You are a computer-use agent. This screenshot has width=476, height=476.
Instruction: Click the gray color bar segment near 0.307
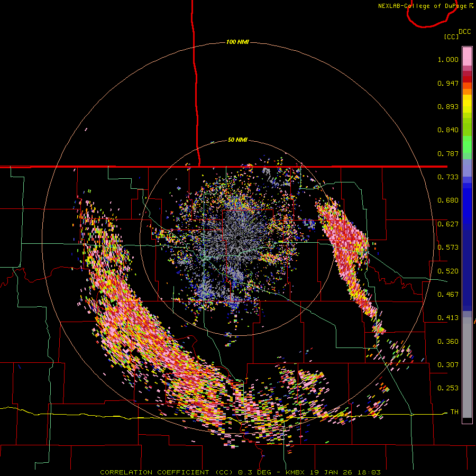(467, 368)
